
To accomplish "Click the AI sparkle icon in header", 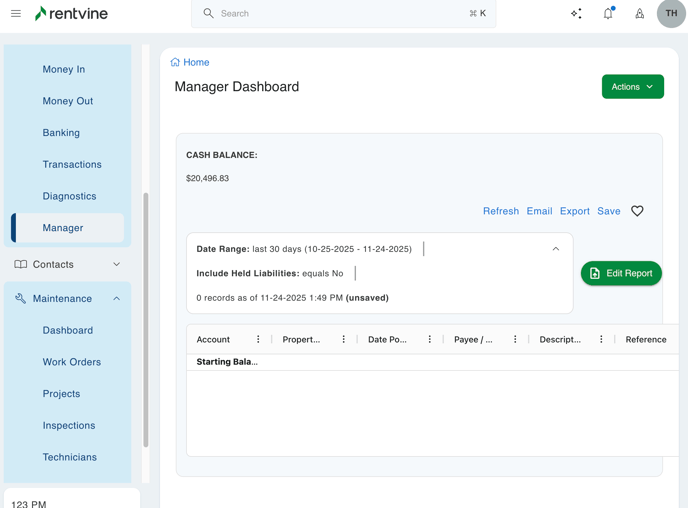I will coord(576,14).
